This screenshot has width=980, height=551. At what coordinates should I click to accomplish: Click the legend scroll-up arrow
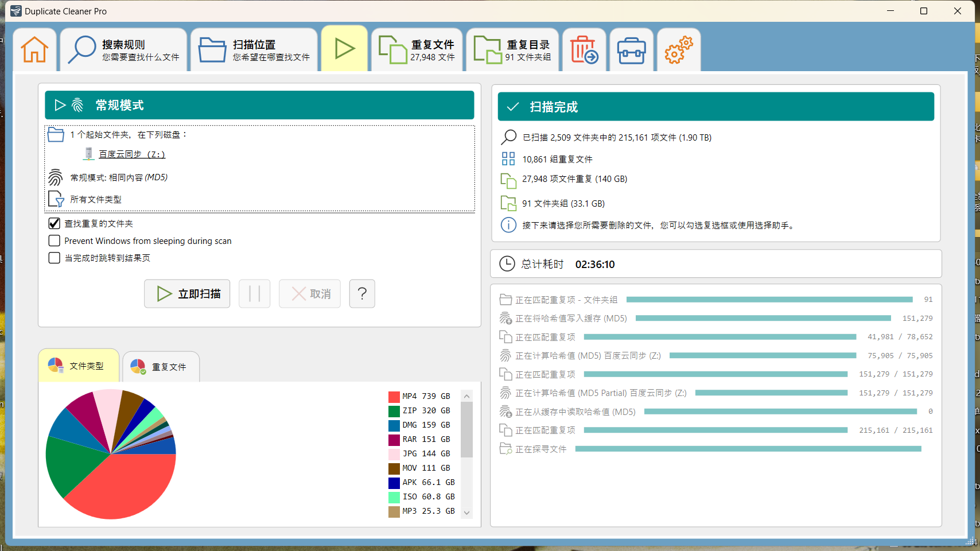coord(467,396)
